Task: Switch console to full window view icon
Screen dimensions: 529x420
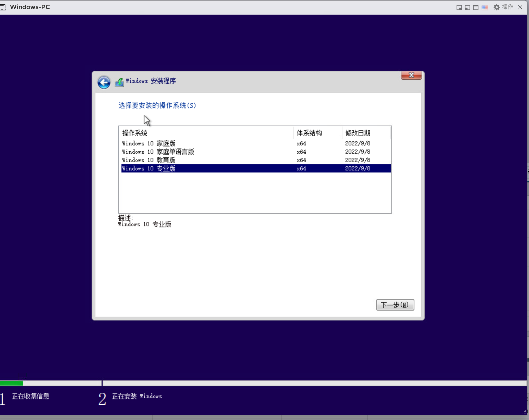Action: 476,8
